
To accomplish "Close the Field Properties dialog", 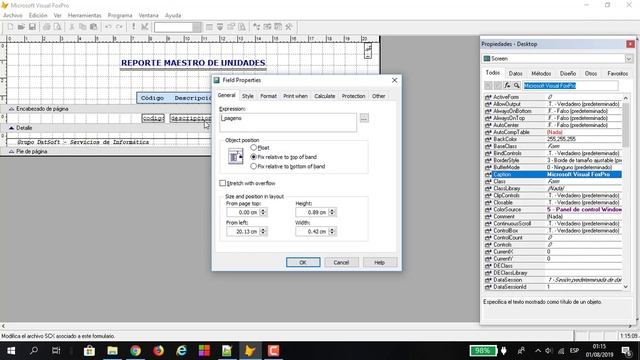I will (x=394, y=80).
